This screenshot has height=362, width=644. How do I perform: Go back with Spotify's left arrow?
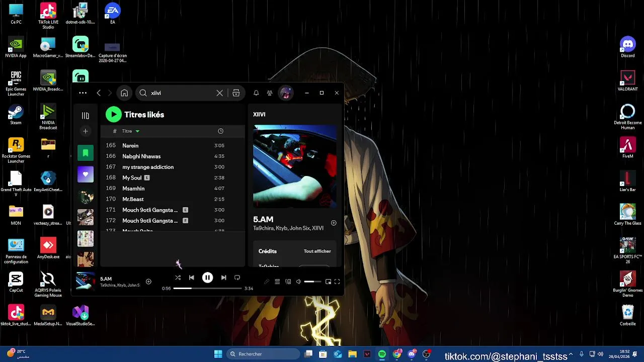tap(99, 93)
